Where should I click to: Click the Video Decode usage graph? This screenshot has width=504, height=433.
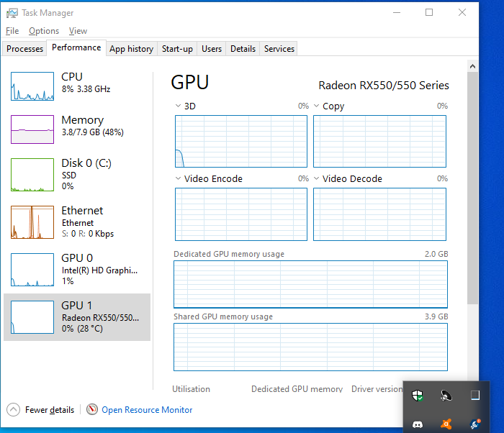[379, 214]
